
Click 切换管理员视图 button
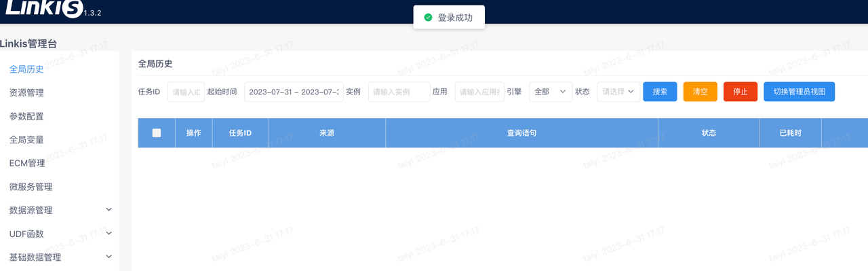pos(800,92)
